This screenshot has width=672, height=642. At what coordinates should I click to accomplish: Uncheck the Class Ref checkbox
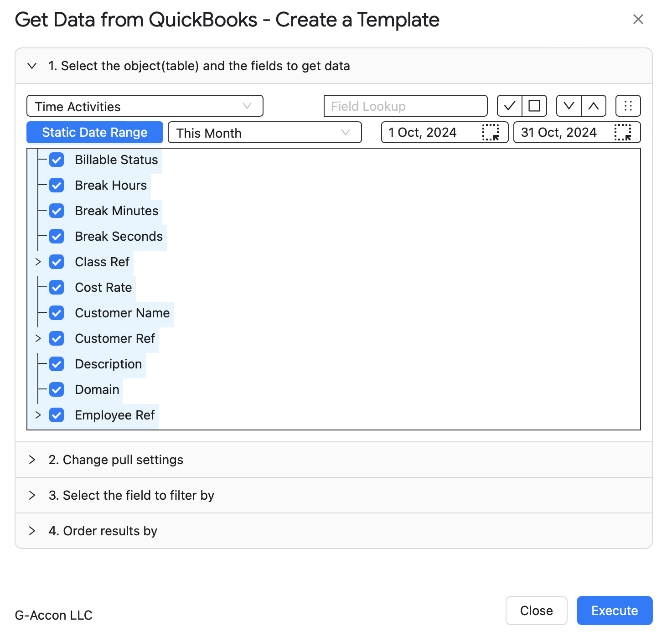tap(57, 262)
